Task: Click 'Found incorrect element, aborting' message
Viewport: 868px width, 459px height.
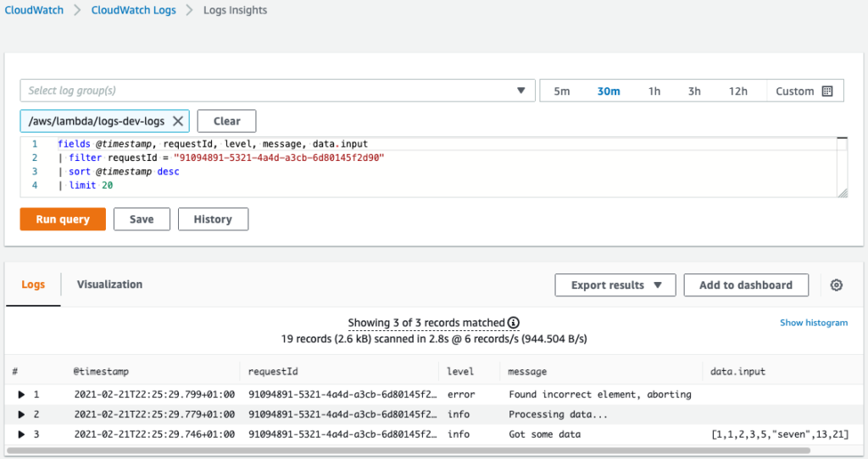Action: [600, 395]
